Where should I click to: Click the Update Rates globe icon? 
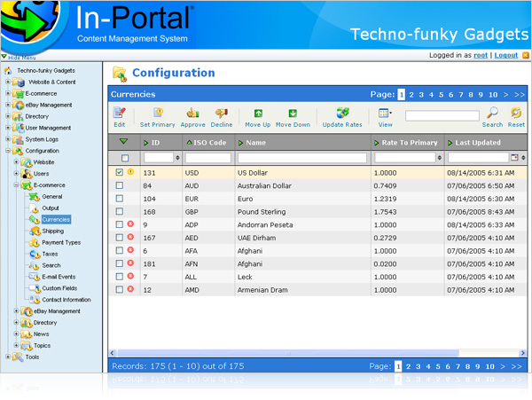pyautogui.click(x=342, y=113)
